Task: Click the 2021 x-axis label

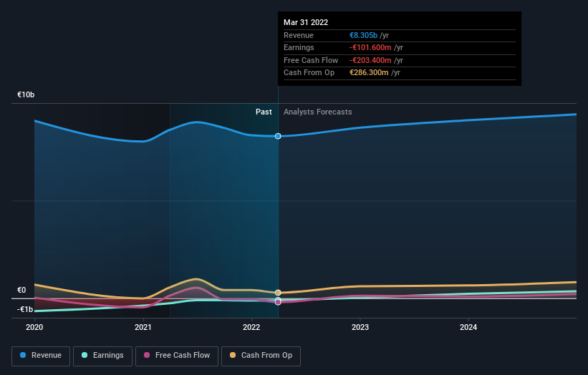Action: tap(143, 328)
